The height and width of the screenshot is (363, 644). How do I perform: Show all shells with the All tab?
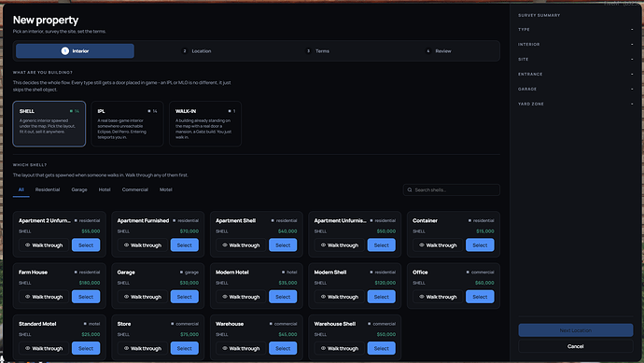21,189
